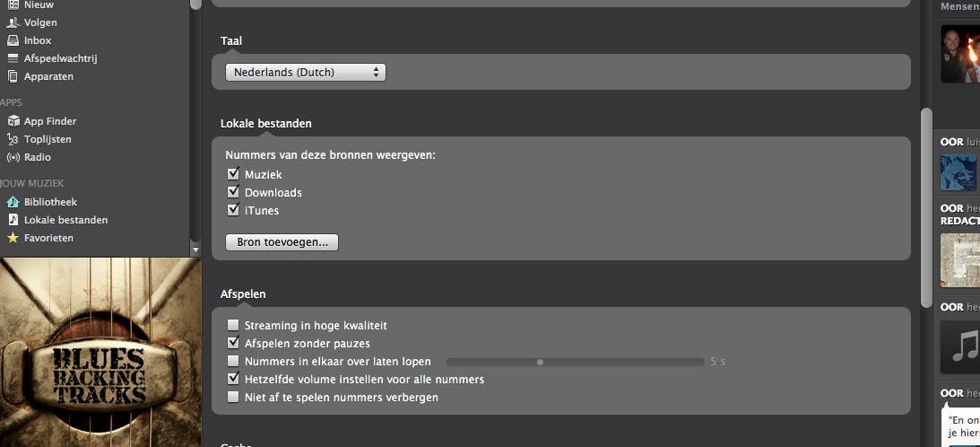This screenshot has width=980, height=447.
Task: Open Afspeelwachtrij via its queue icon
Action: 13,58
